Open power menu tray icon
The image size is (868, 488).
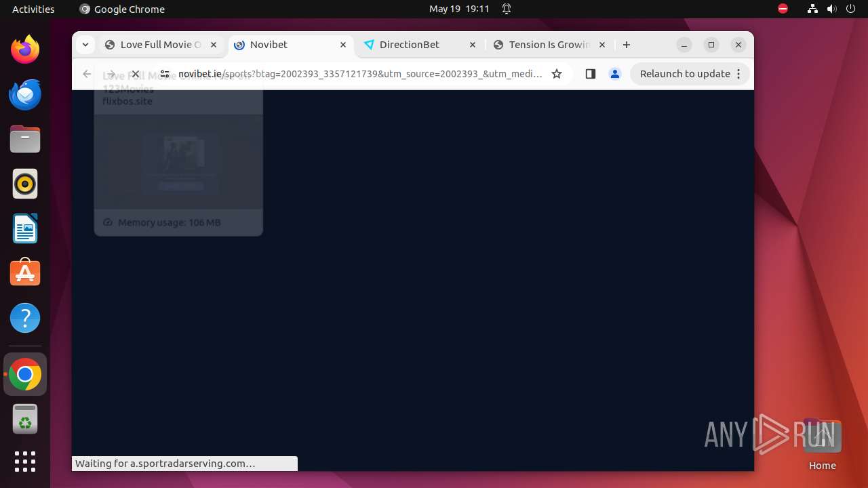(850, 9)
